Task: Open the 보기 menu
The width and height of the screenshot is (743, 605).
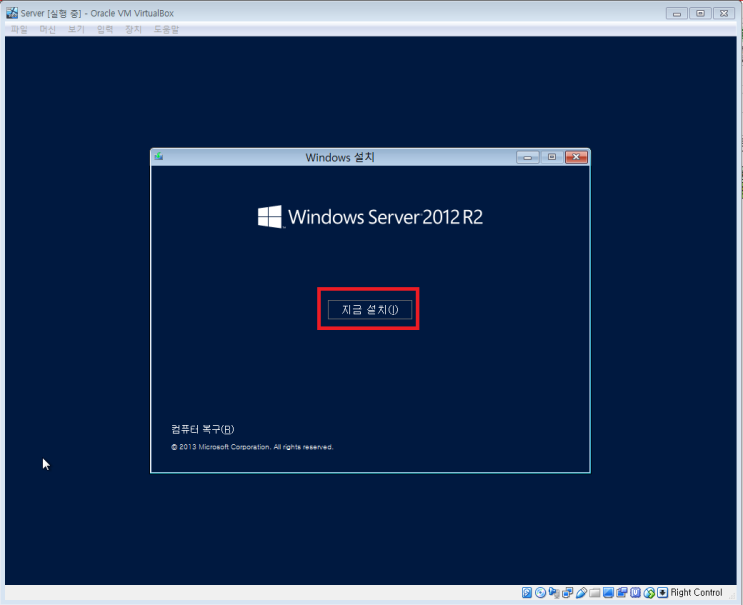Action: click(x=76, y=29)
